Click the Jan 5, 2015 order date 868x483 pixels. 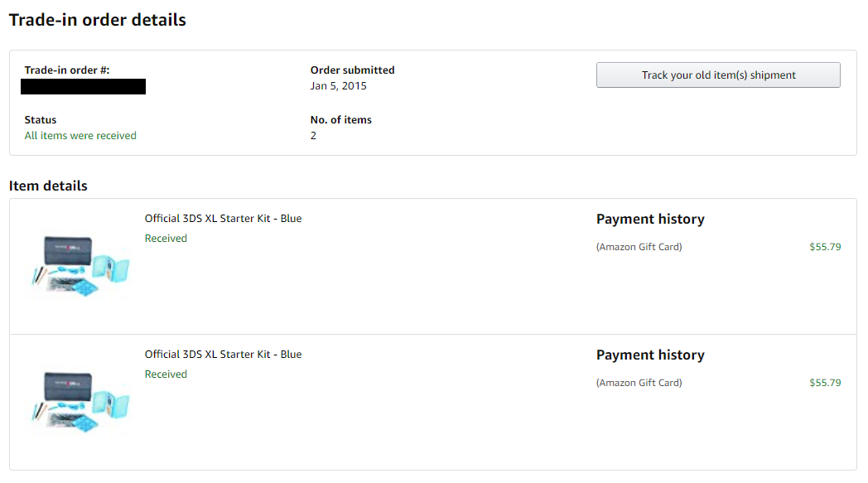[338, 86]
